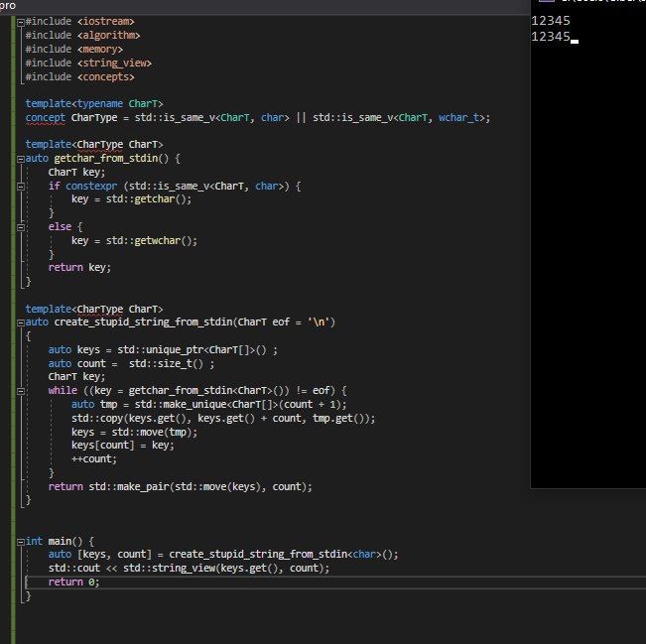
Task: Click the 'return 0;' statement
Action: [74, 581]
